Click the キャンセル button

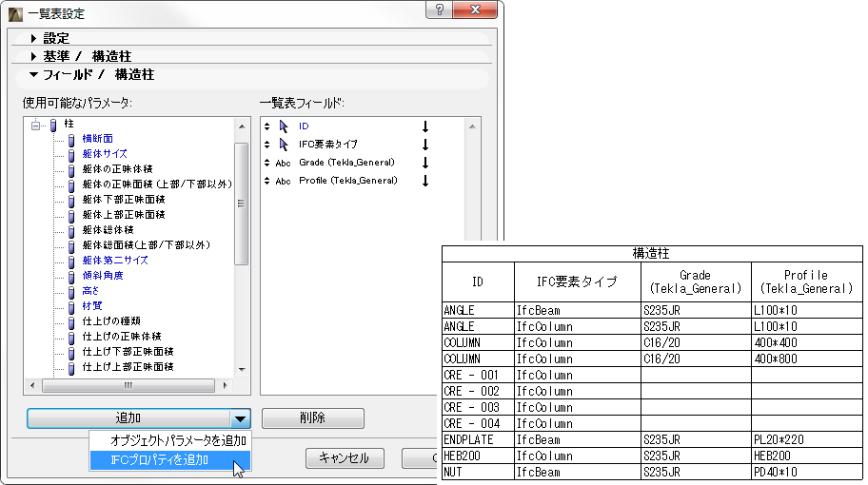coord(345,458)
